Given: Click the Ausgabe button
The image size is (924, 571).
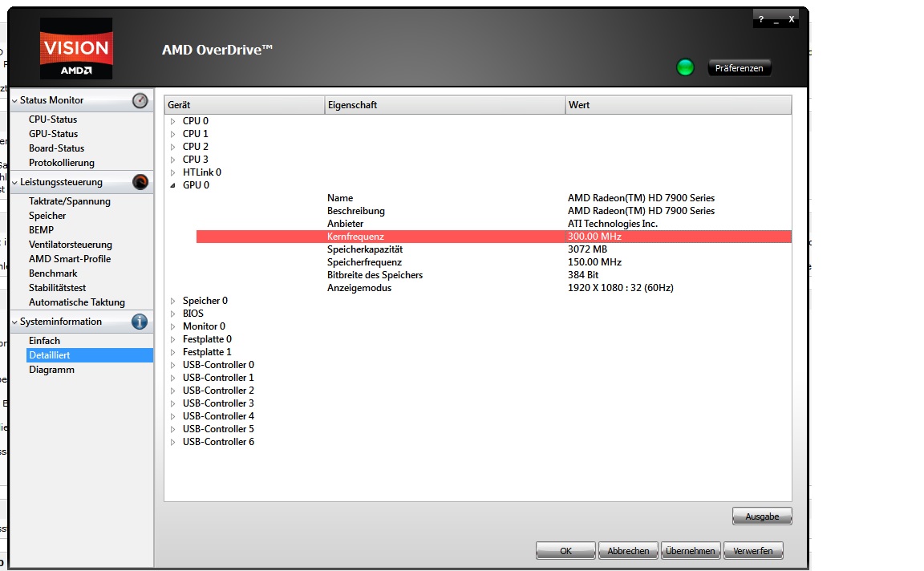Looking at the screenshot, I should 762,516.
